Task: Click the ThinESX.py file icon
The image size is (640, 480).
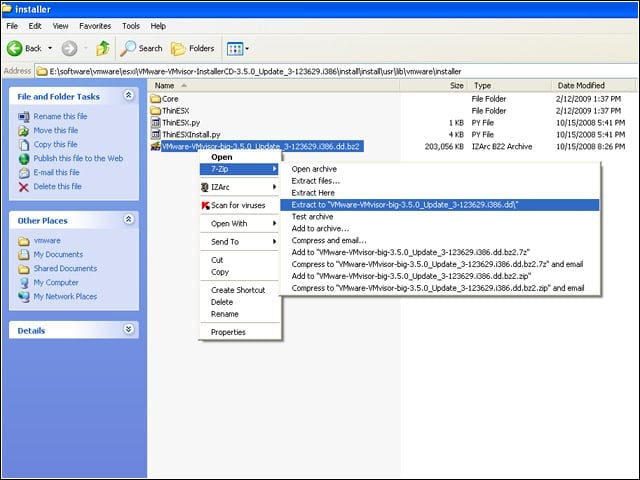Action: click(x=156, y=122)
